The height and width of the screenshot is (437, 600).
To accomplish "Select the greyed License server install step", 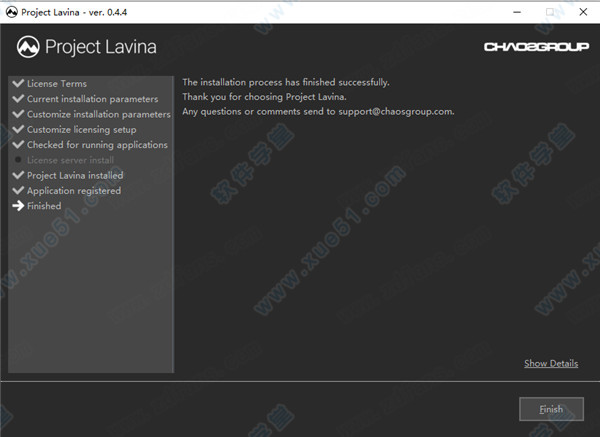I will 70,160.
